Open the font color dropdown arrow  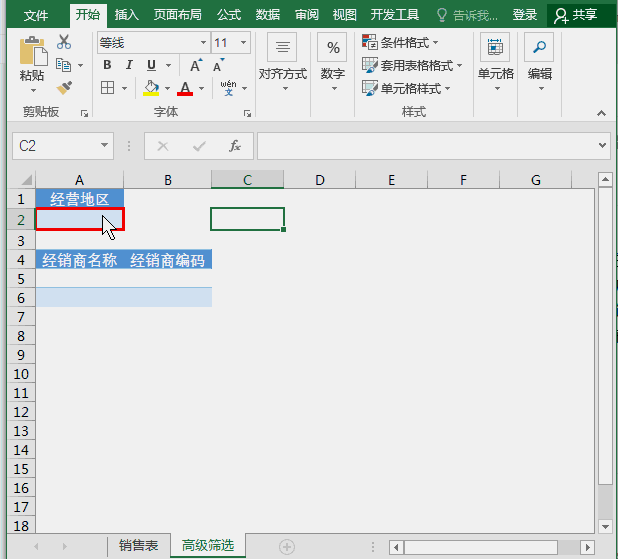201,88
